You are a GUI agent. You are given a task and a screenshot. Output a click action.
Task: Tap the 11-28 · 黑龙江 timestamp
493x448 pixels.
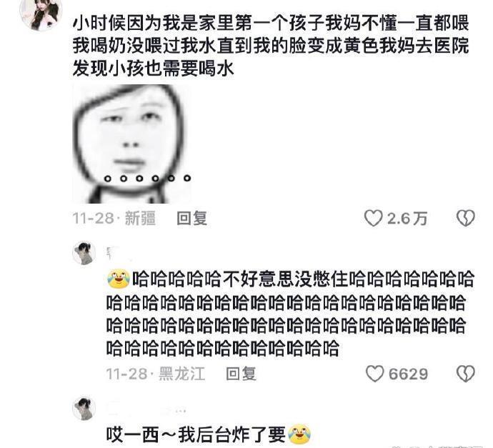pos(156,374)
